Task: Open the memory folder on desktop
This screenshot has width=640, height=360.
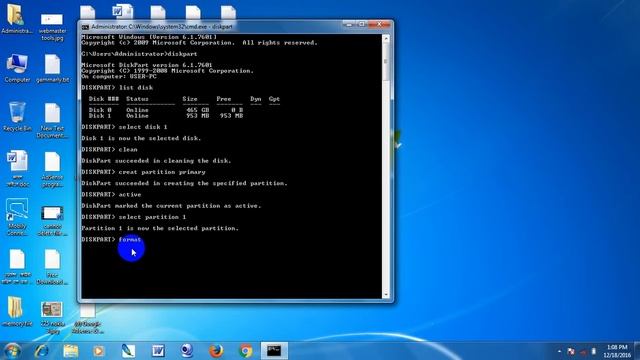Action: [17, 312]
